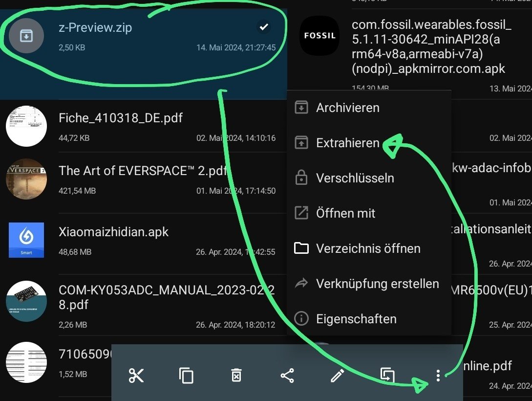Image resolution: width=532 pixels, height=401 pixels.
Task: Tap the rename pencil icon
Action: tap(337, 376)
